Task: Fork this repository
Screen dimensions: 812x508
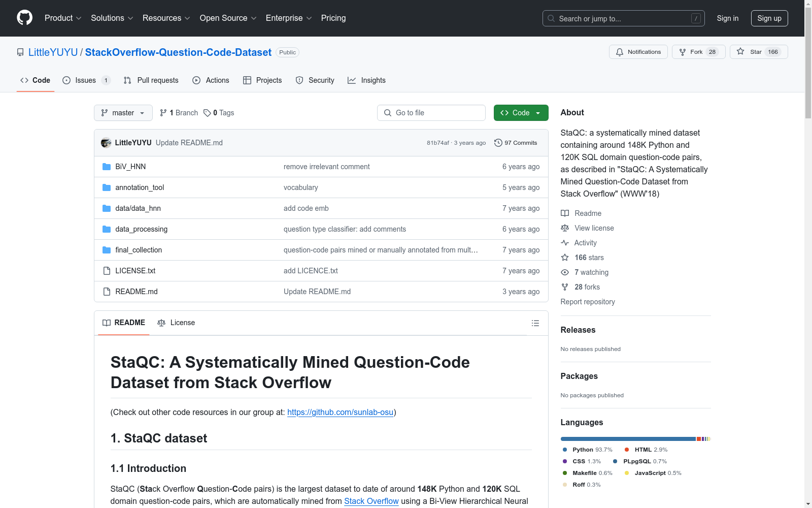Action: pyautogui.click(x=698, y=52)
